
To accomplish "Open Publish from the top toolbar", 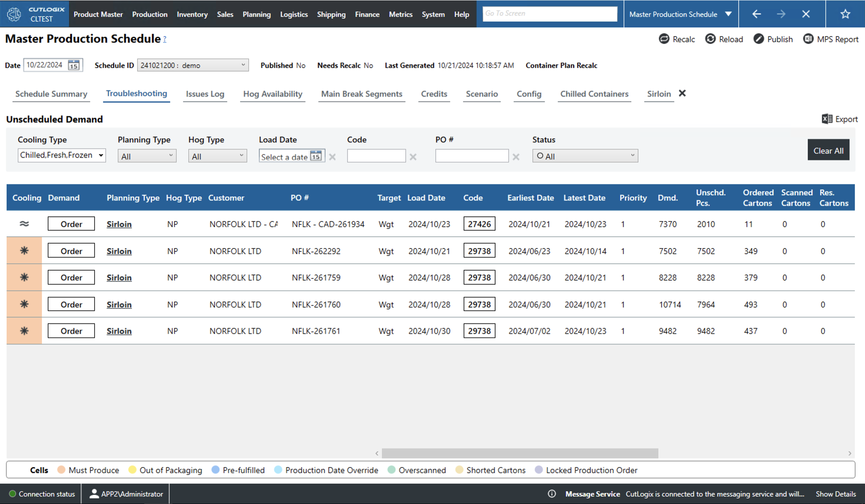I will coord(773,39).
